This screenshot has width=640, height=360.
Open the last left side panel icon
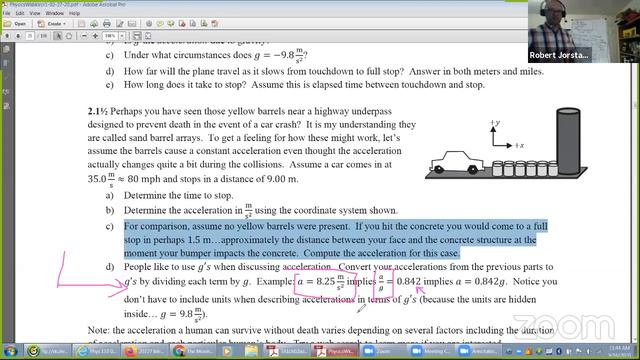coord(7,106)
